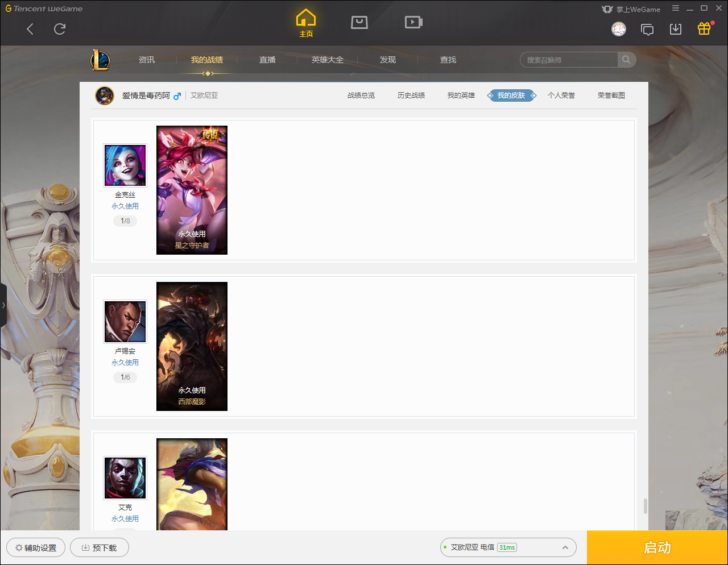
Task: Open the 主页 home icon
Action: (306, 23)
